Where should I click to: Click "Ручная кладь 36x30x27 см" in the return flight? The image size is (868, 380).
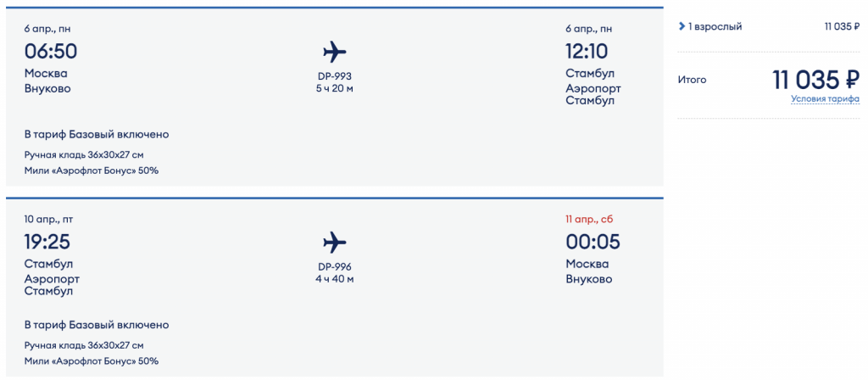click(x=84, y=345)
